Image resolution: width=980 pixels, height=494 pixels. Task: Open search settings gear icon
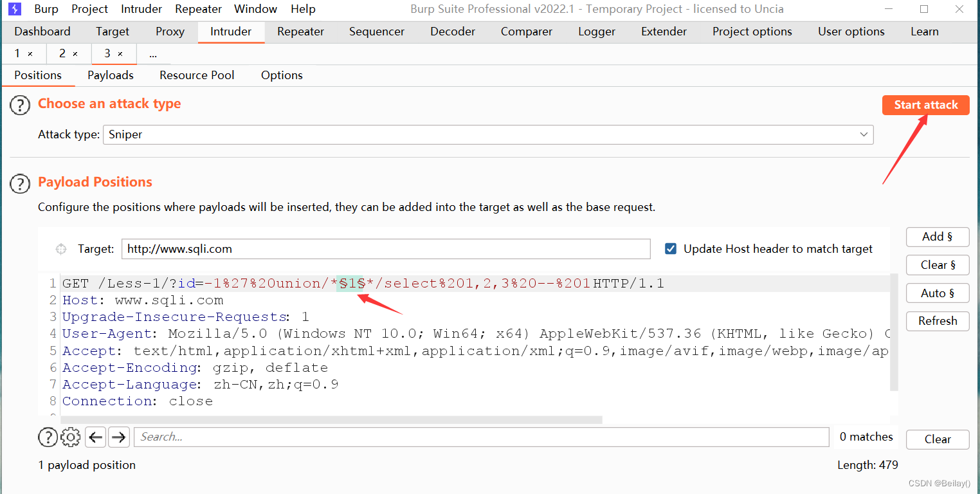70,437
